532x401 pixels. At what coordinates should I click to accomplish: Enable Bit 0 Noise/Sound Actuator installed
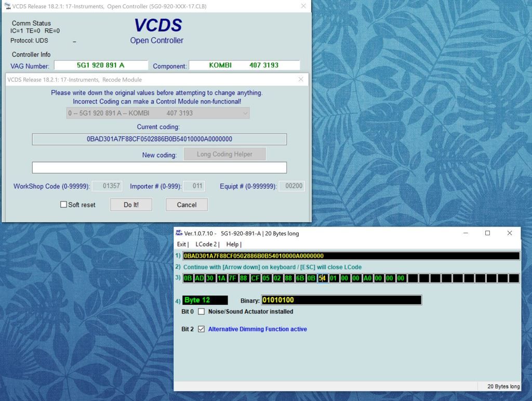coord(201,312)
